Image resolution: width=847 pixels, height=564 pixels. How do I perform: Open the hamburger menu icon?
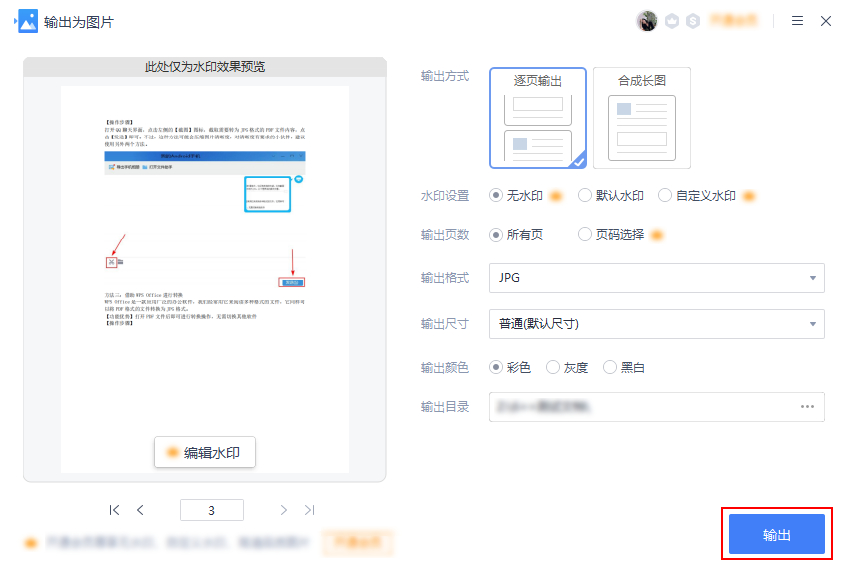click(x=797, y=21)
